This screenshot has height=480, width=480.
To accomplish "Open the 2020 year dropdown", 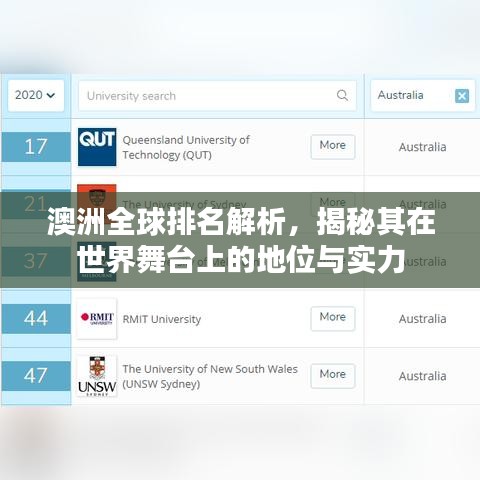I will coord(36,95).
